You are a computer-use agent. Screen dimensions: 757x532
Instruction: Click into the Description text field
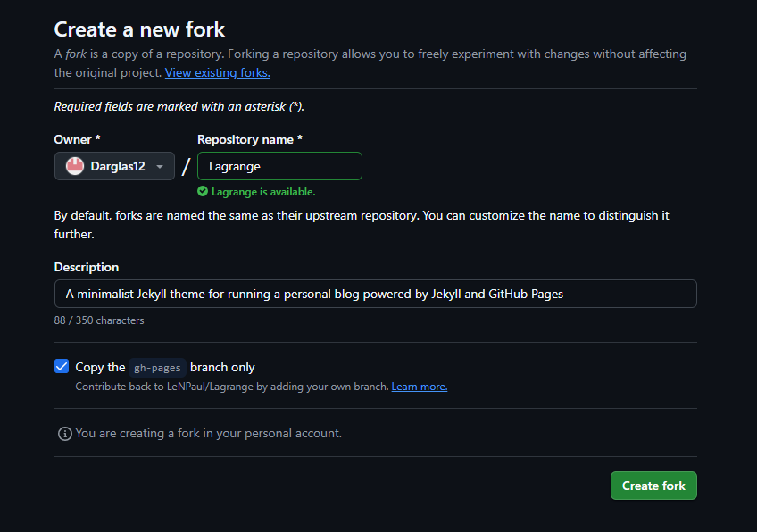pos(375,294)
